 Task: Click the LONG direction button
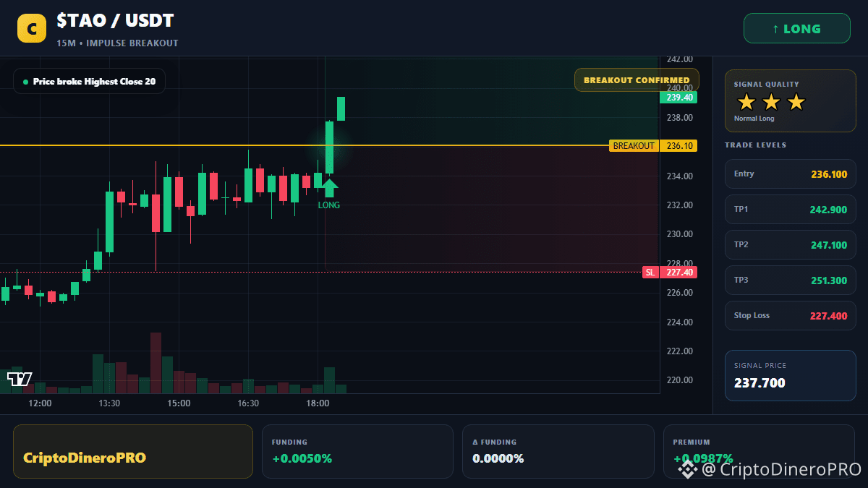797,29
